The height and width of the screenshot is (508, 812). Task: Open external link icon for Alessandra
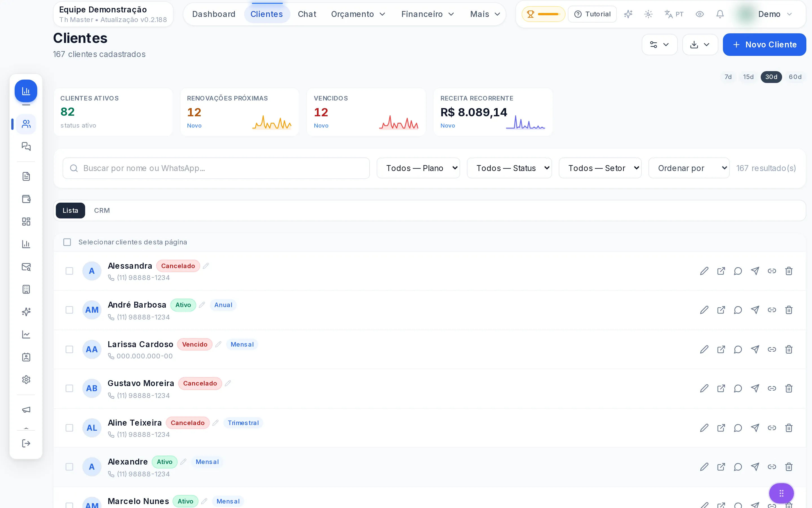pos(721,271)
